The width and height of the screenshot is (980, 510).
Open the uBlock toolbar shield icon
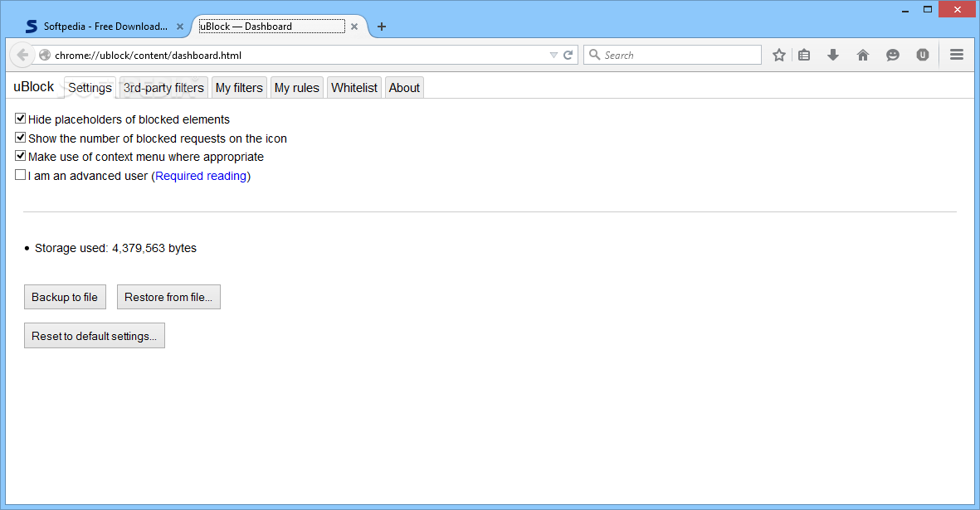pyautogui.click(x=923, y=55)
